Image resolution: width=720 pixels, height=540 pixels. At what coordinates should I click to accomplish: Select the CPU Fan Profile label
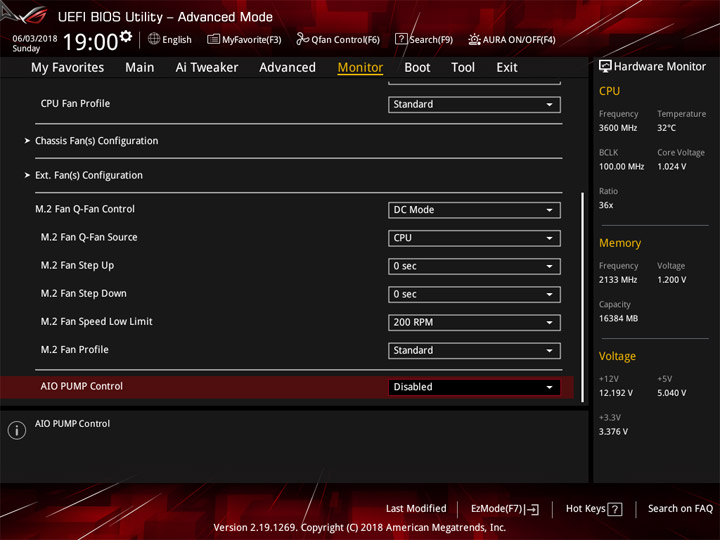pyautogui.click(x=75, y=103)
